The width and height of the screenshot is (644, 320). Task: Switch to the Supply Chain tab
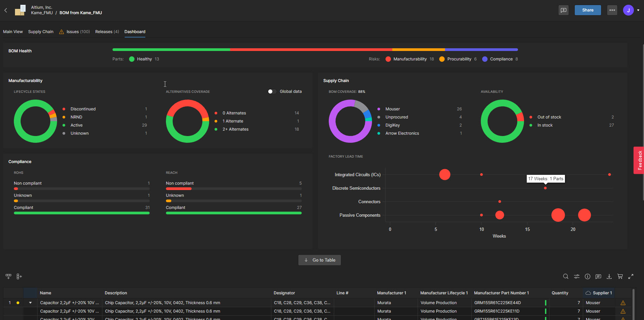coord(41,31)
